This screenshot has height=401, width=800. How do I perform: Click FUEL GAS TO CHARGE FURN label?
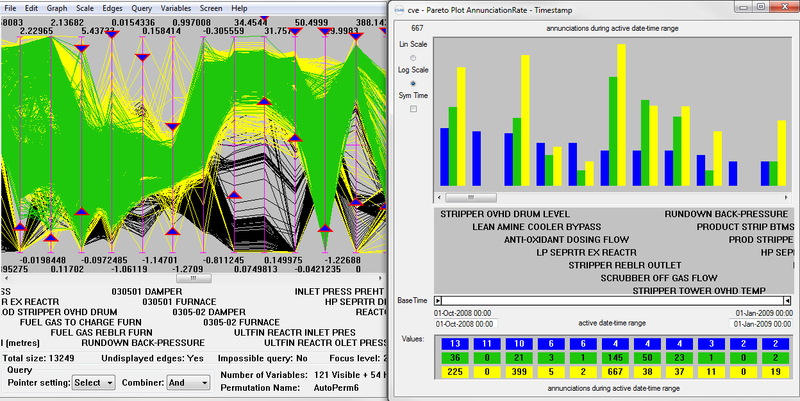tap(81, 322)
